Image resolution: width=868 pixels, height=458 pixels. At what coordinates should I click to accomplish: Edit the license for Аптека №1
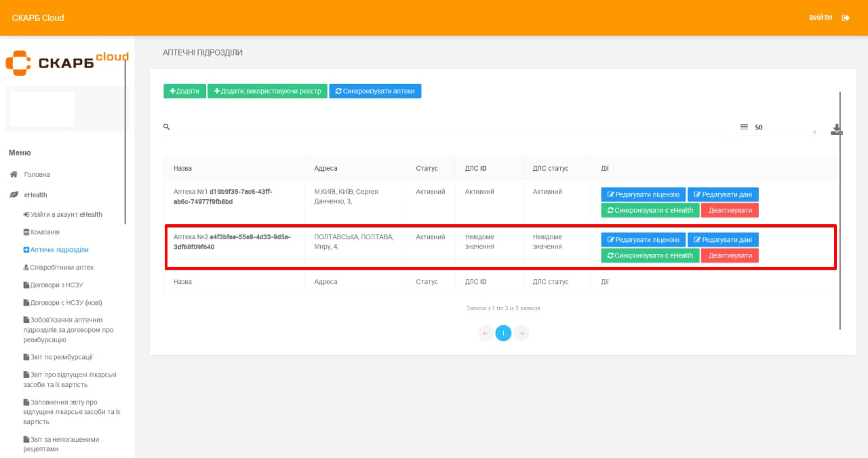coord(643,194)
